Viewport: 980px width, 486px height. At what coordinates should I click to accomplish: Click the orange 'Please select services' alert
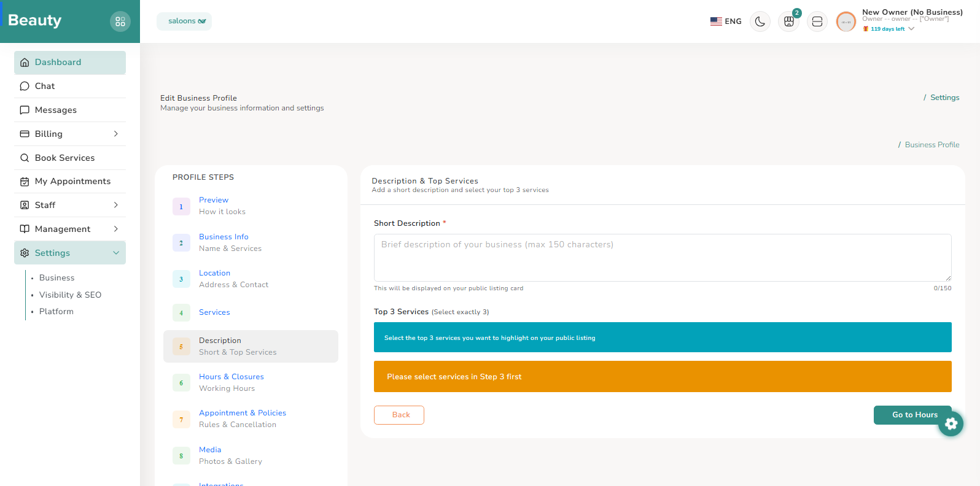pos(663,377)
